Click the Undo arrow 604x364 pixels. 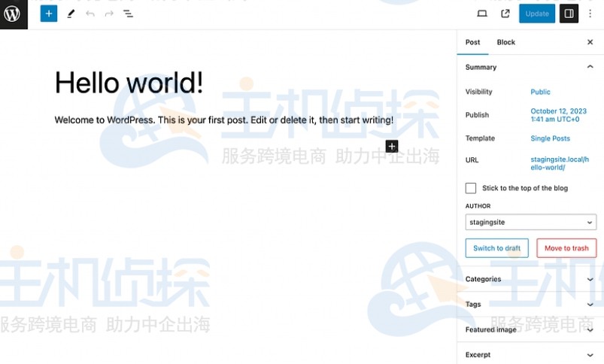[90, 14]
